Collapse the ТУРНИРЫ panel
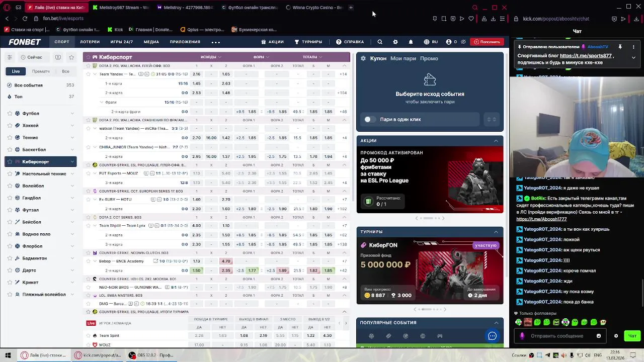 click(496, 232)
